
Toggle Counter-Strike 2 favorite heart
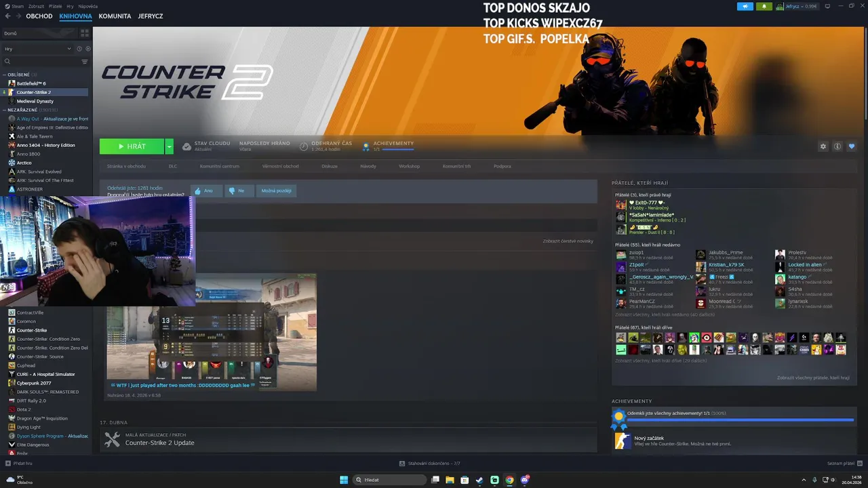pos(852,146)
